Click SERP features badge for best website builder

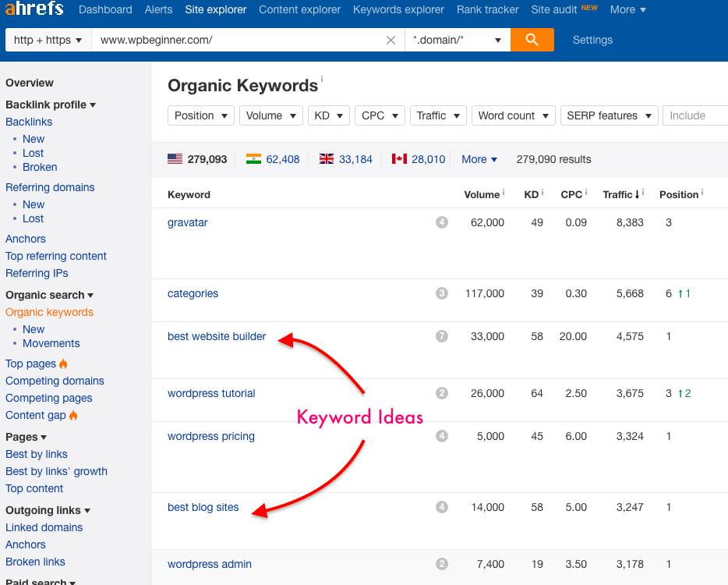point(442,336)
